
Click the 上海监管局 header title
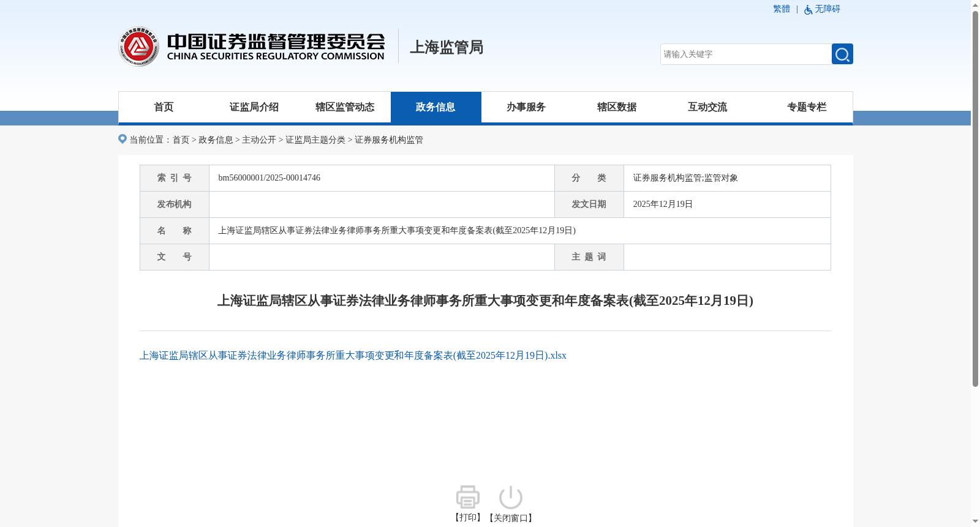(x=447, y=47)
